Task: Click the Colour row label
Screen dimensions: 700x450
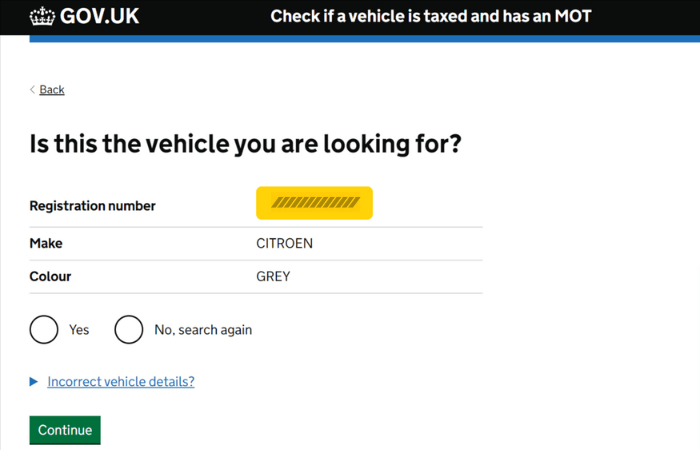Action: 50,276
